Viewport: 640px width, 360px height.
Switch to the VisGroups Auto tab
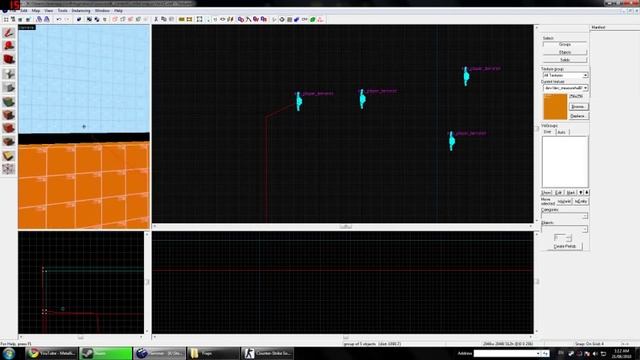[x=562, y=132]
